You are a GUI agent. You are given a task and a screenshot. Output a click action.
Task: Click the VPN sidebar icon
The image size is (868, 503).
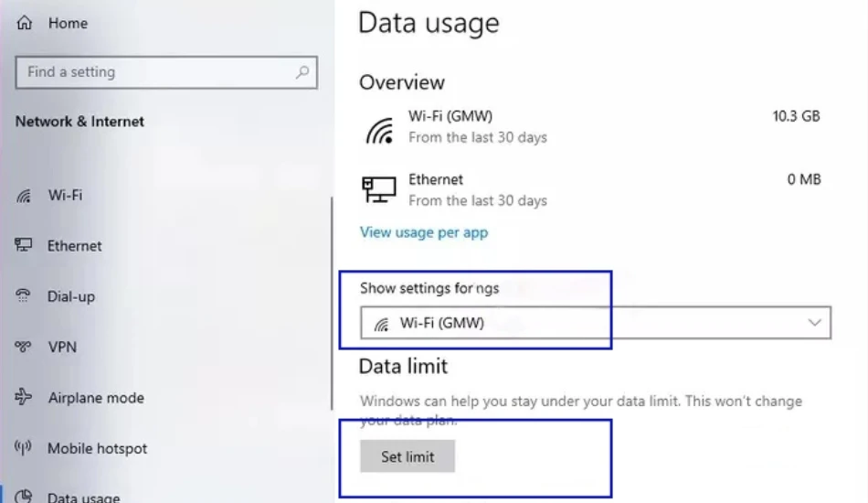23,347
